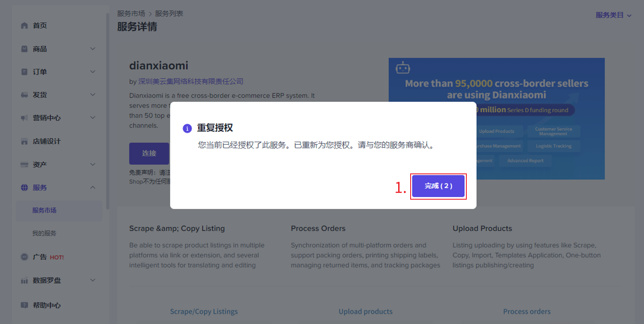This screenshot has width=644, height=324.
Task: Click the Scrape &amp; Copy Listing heading
Action: pos(177,228)
